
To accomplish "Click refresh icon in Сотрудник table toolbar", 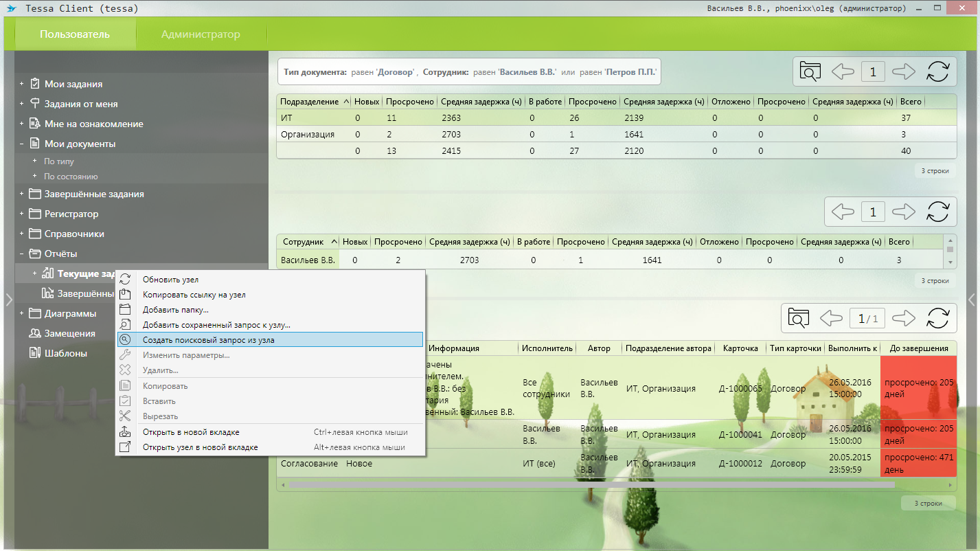I will pos(937,212).
